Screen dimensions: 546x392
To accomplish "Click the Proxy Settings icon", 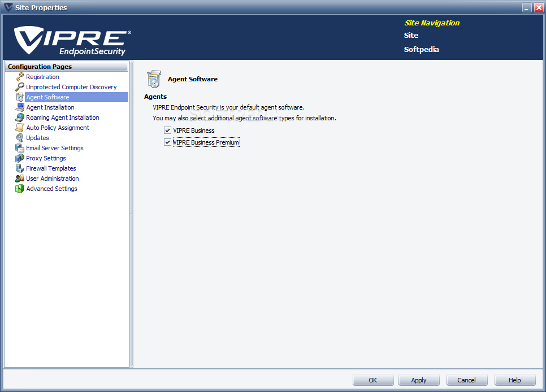I will pyautogui.click(x=20, y=158).
